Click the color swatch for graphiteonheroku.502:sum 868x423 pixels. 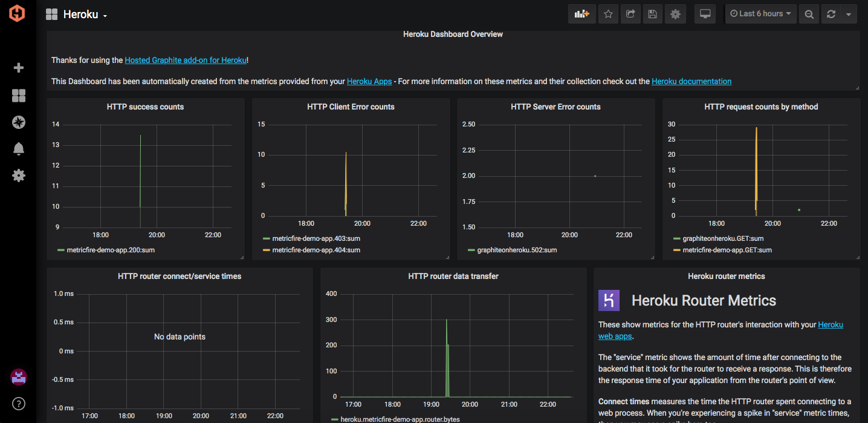[471, 250]
